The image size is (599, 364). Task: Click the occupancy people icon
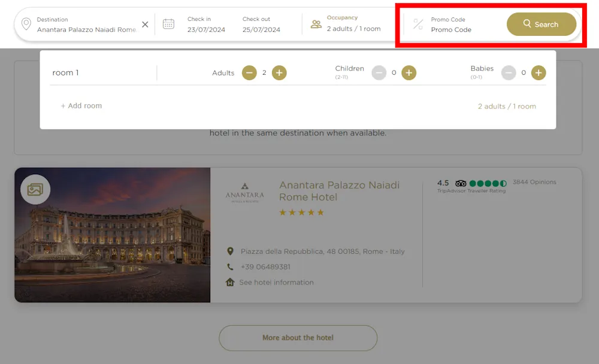[316, 23]
